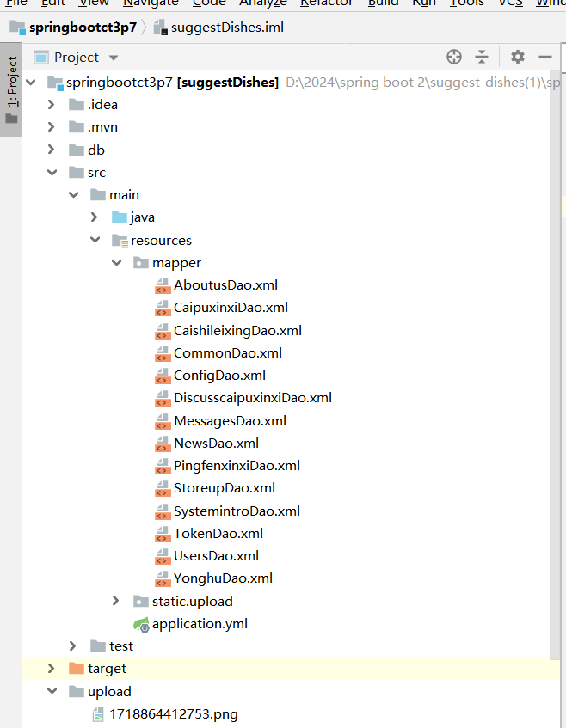Click the locate/scroll from source target icon
This screenshot has height=728, width=566.
tap(454, 57)
